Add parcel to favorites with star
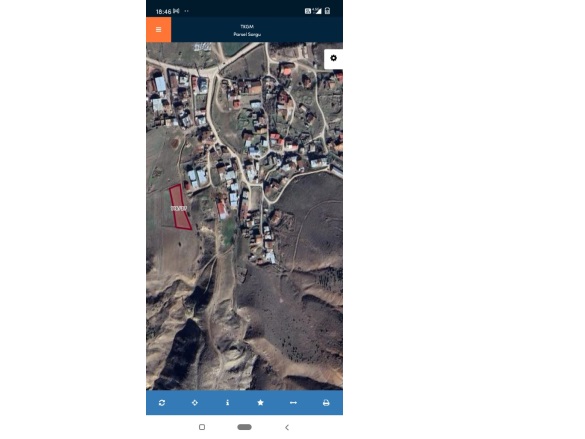 pyautogui.click(x=260, y=403)
